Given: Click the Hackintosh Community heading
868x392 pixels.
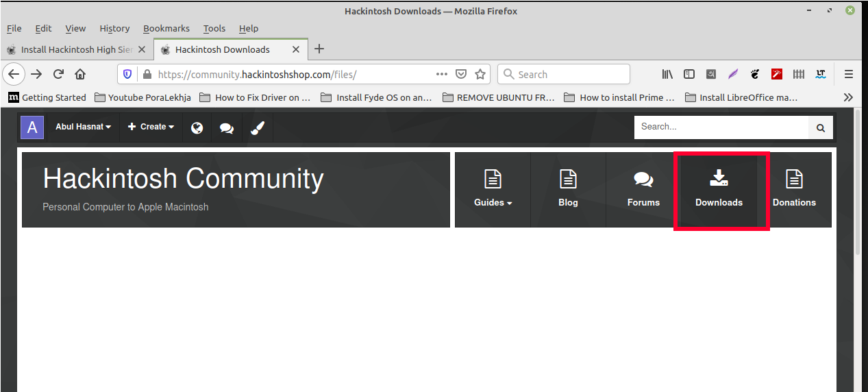Looking at the screenshot, I should click(183, 178).
